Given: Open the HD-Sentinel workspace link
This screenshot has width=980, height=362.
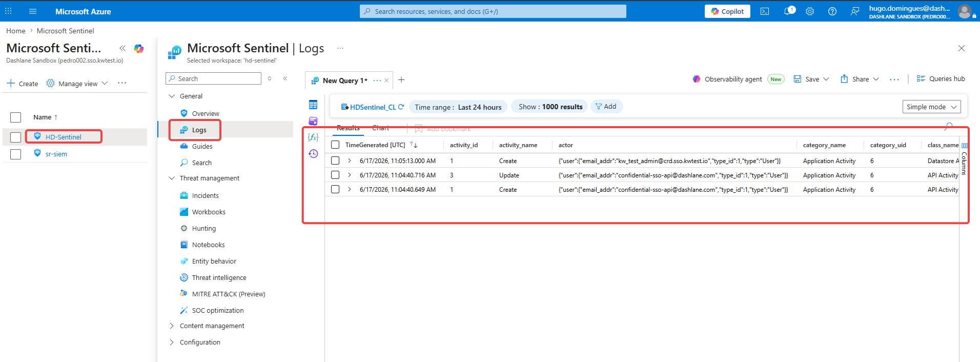Looking at the screenshot, I should tap(64, 137).
